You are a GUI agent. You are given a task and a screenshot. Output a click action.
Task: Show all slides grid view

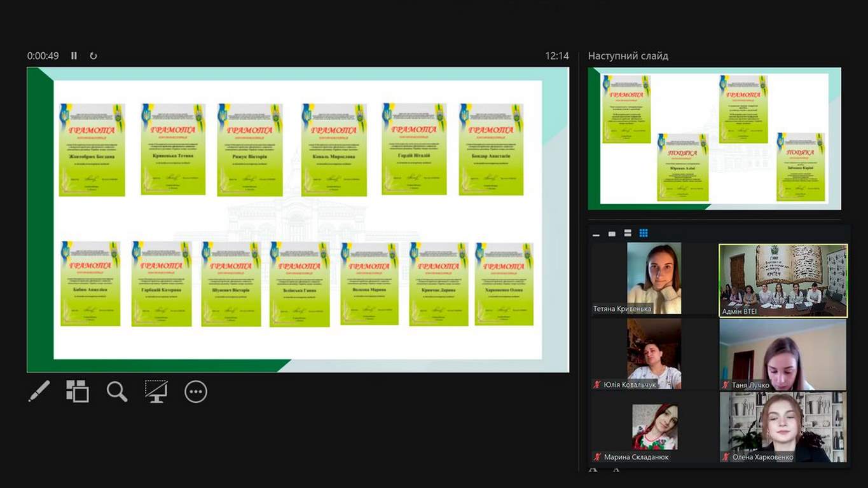(78, 391)
